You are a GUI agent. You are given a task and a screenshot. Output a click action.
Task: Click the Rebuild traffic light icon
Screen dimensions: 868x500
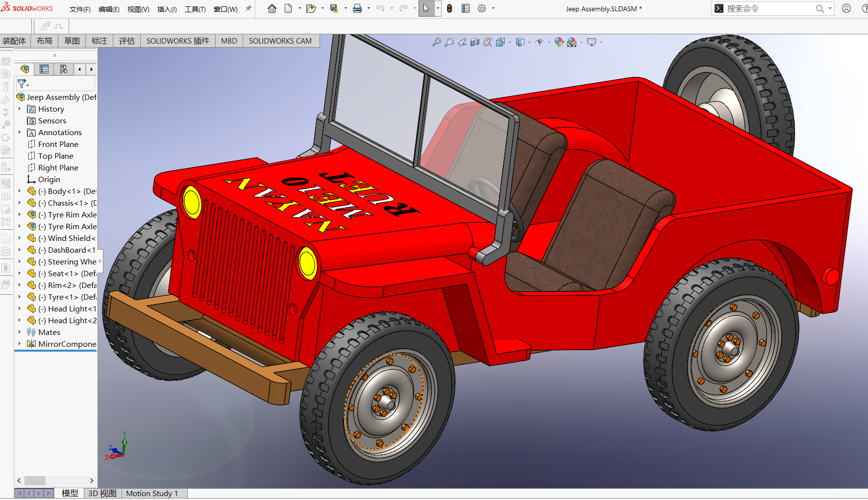click(x=449, y=8)
